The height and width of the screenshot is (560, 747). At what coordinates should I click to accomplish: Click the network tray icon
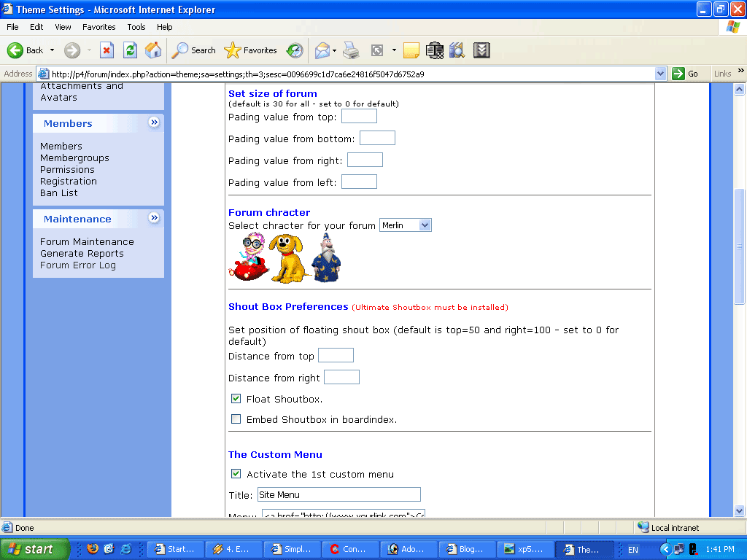tap(679, 549)
